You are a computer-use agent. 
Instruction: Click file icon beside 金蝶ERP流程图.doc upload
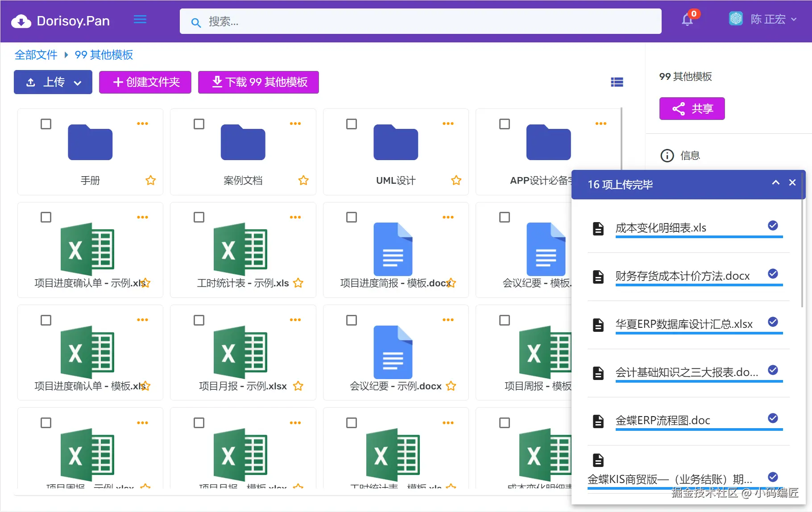click(x=598, y=421)
